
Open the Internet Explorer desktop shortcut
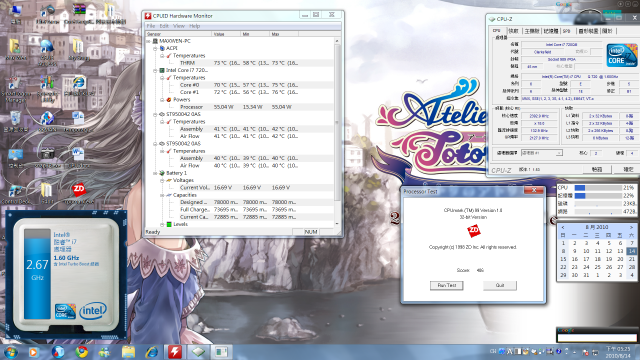click(x=79, y=86)
